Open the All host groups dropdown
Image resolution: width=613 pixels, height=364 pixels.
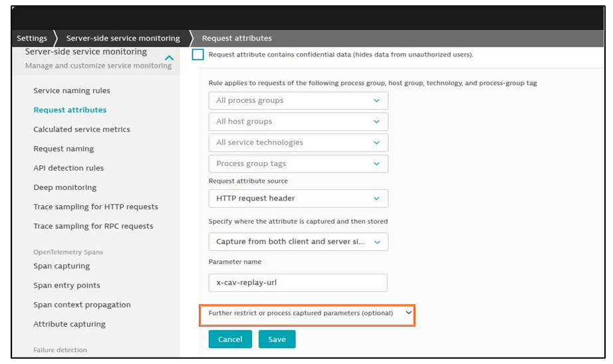point(299,122)
